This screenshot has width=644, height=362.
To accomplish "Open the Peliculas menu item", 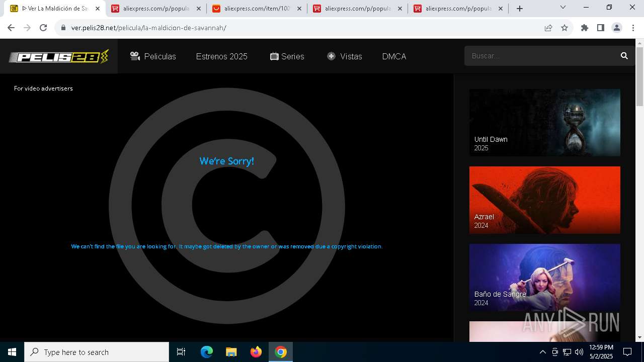I will pos(153,56).
